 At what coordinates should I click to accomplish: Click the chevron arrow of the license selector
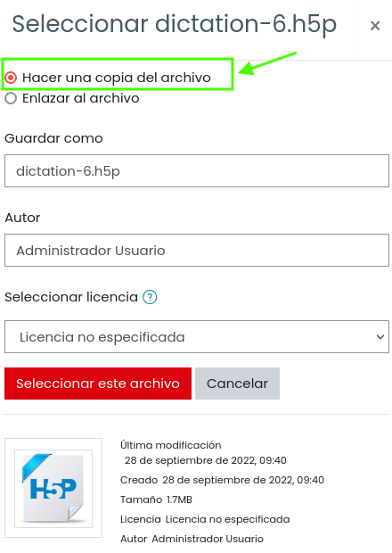point(380,337)
